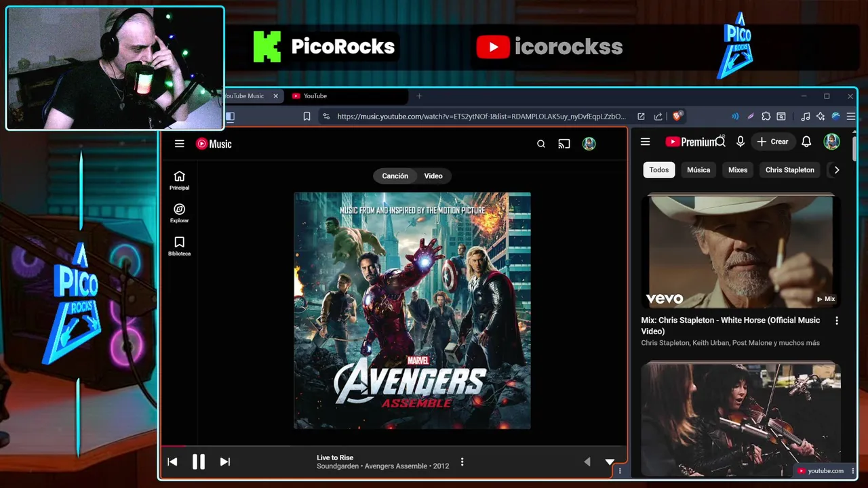Open the Avengers Assemble album link

(396, 466)
